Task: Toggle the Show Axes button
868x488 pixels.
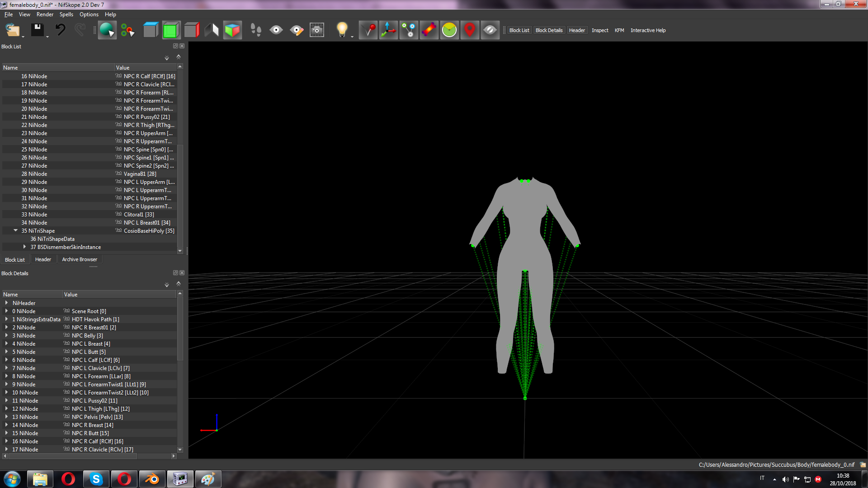Action: click(x=388, y=30)
